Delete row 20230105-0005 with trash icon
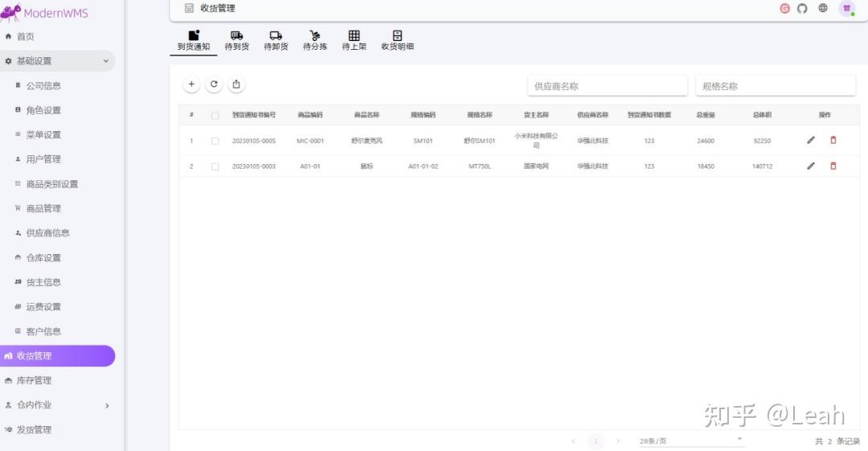Image resolution: width=868 pixels, height=451 pixels. 833,140
